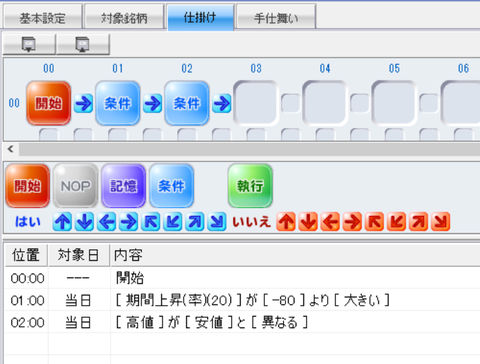Switch to the 対象銘柄 tab
Screen dimensions: 480x364
point(124,17)
